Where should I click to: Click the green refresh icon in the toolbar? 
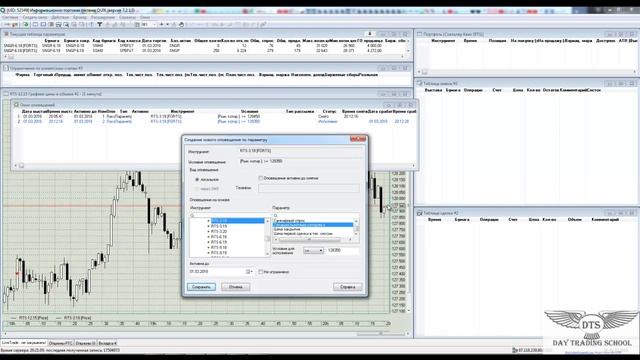[x=25, y=24]
